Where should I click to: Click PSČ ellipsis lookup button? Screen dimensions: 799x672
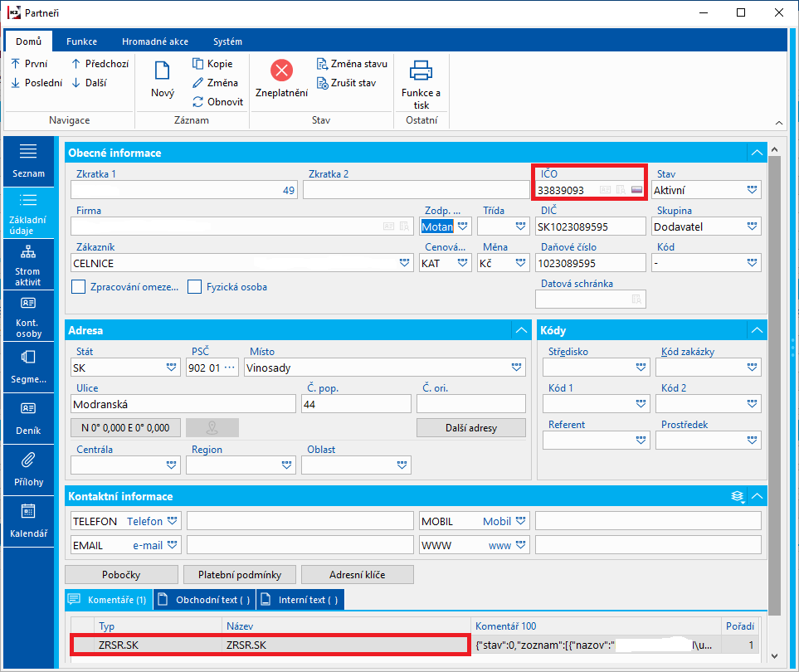230,368
